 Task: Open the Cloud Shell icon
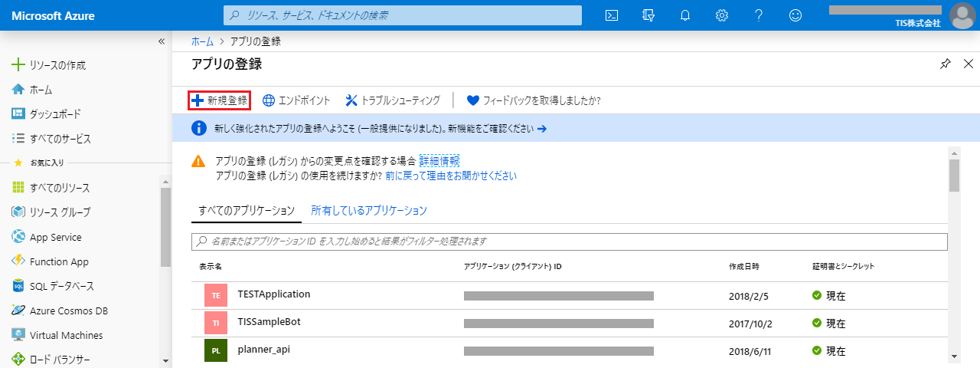612,15
